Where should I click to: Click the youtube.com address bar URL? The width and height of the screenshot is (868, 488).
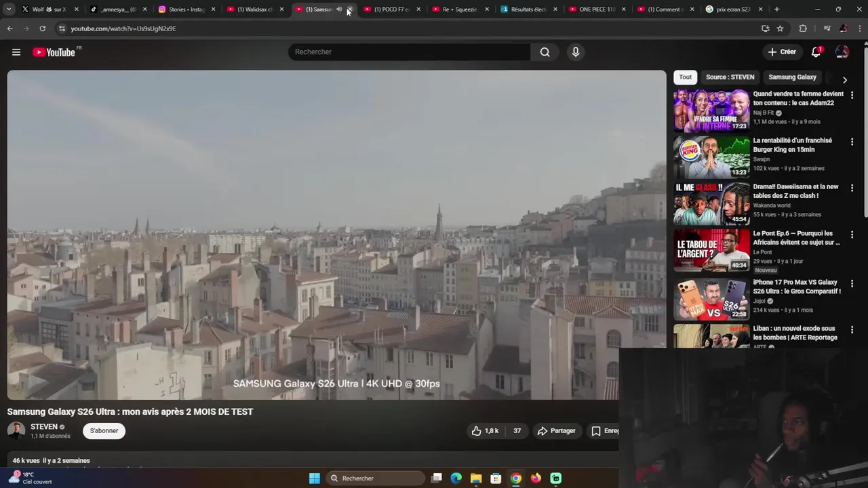pyautogui.click(x=123, y=28)
